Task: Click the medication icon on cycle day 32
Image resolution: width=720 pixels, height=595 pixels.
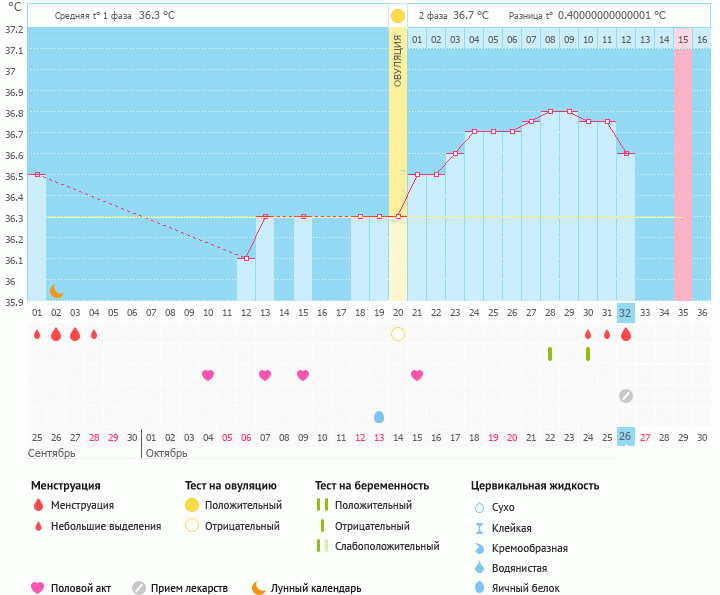Action: pyautogui.click(x=626, y=395)
